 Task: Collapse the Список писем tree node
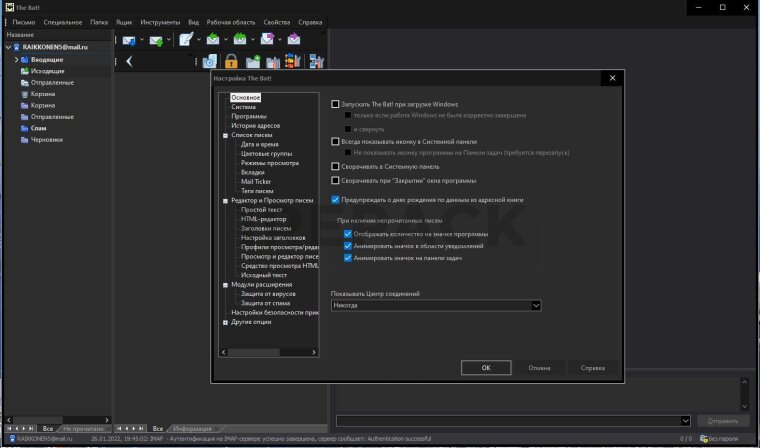[225, 135]
